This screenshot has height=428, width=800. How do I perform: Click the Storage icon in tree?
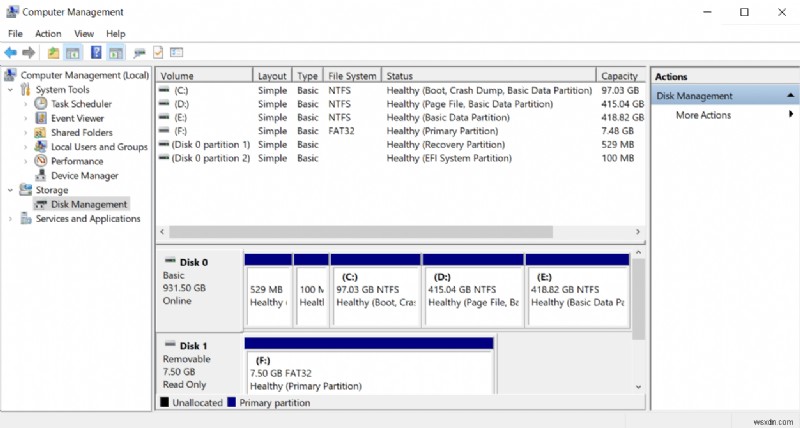point(26,190)
